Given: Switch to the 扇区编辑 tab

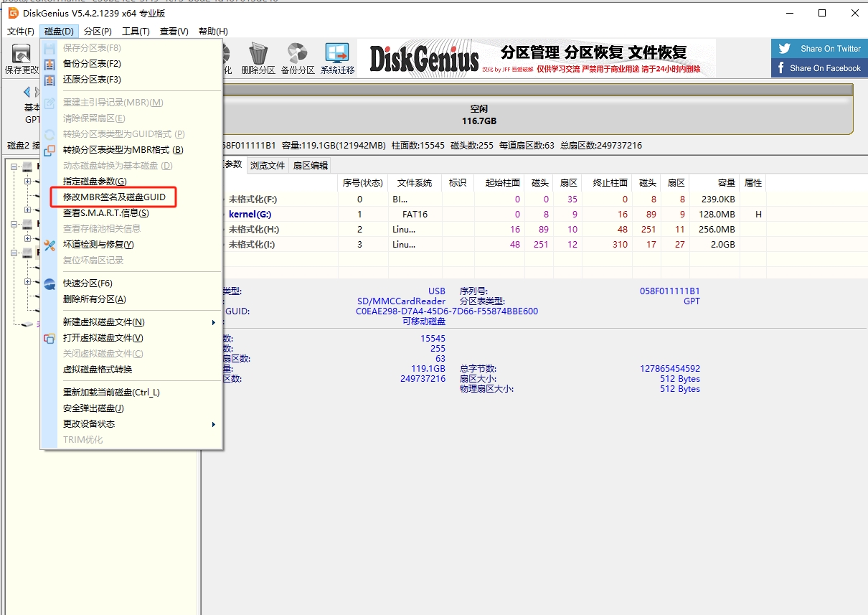Looking at the screenshot, I should point(311,166).
